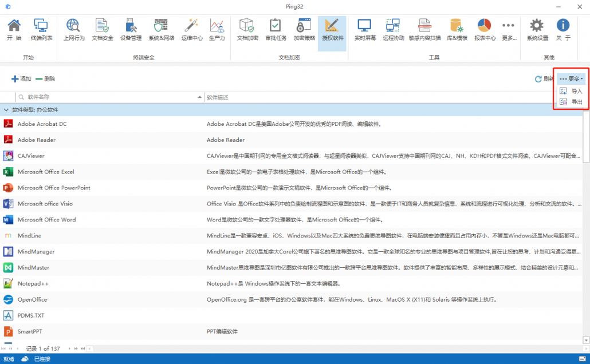Open 审批任务 approval tasks
Screen dimensions: 590x364
tap(276, 29)
